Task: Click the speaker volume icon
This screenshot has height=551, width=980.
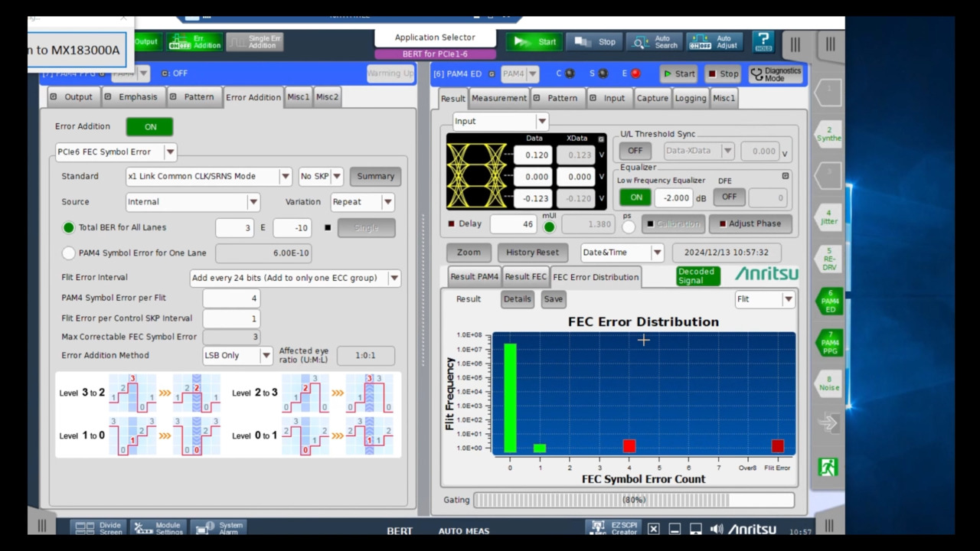Action: tap(717, 529)
